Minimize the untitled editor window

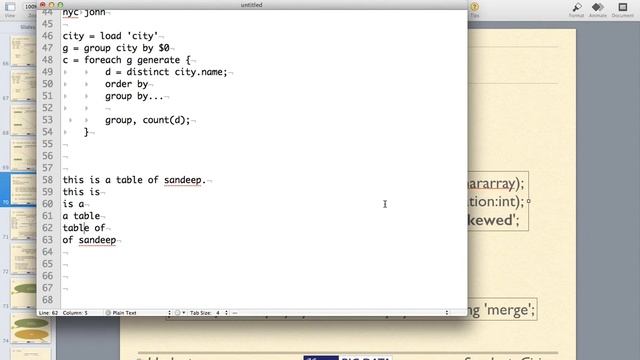[x=51, y=5]
